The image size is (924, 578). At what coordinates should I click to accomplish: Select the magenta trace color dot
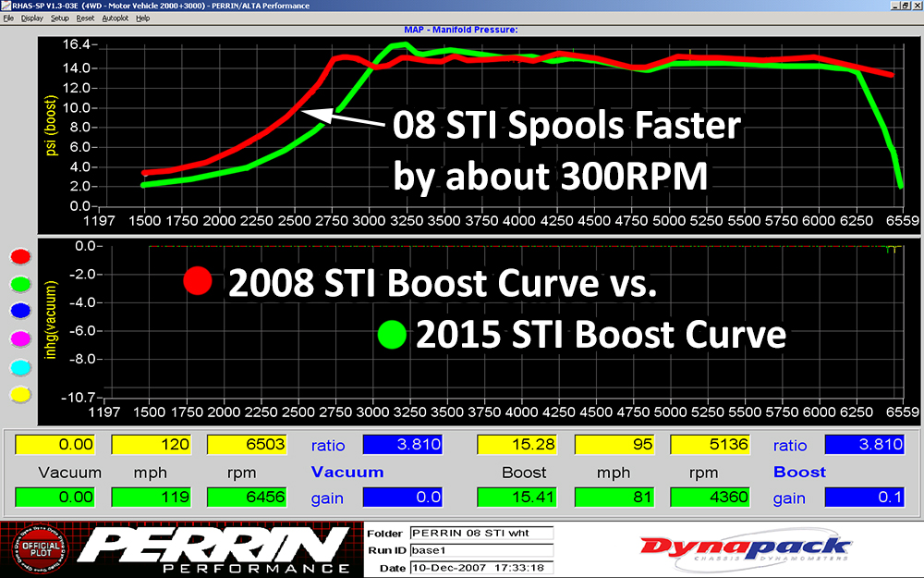point(20,339)
